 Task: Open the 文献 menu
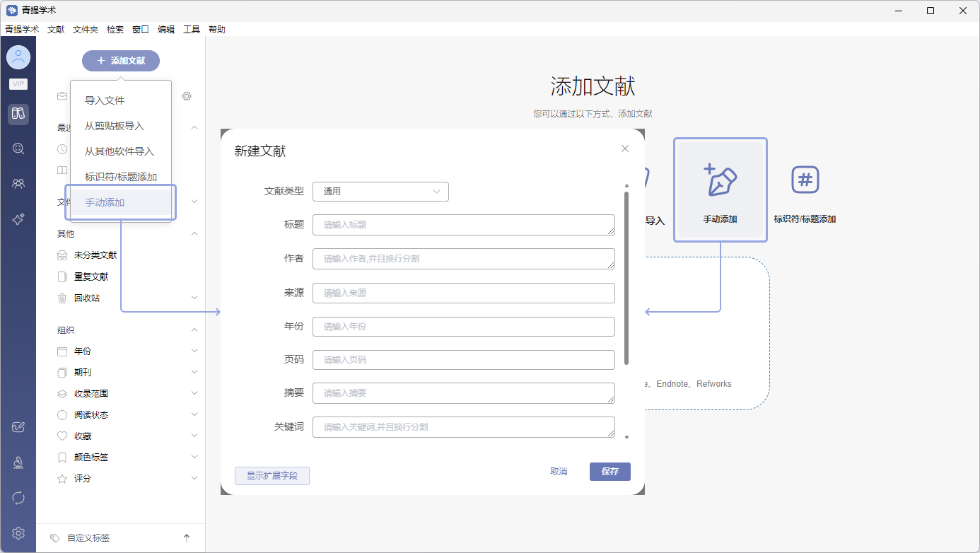[56, 29]
